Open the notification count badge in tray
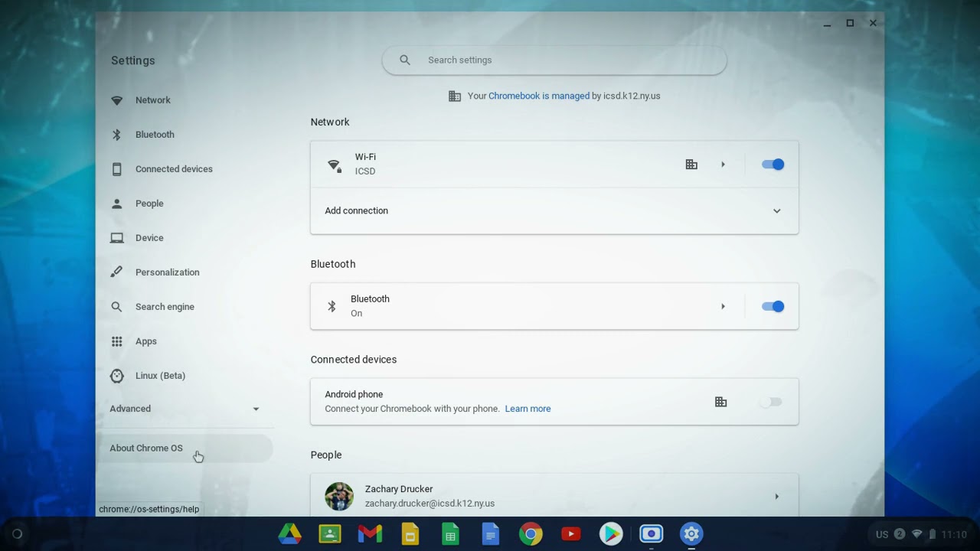This screenshot has height=551, width=980. click(x=900, y=534)
